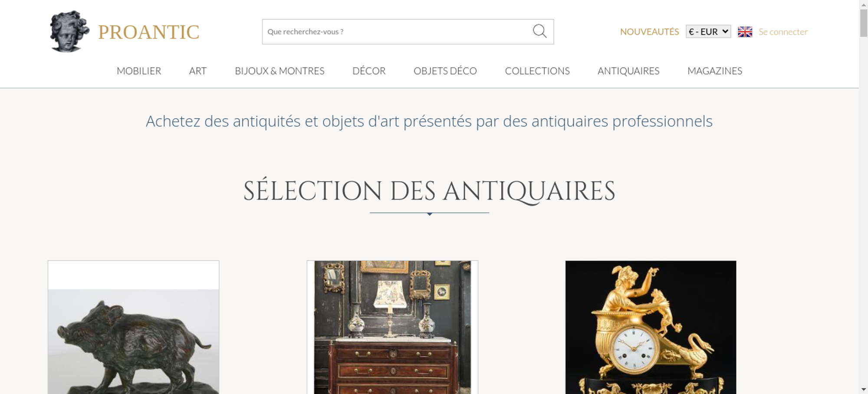Open the Décor menu
This screenshot has width=868, height=394.
(369, 71)
